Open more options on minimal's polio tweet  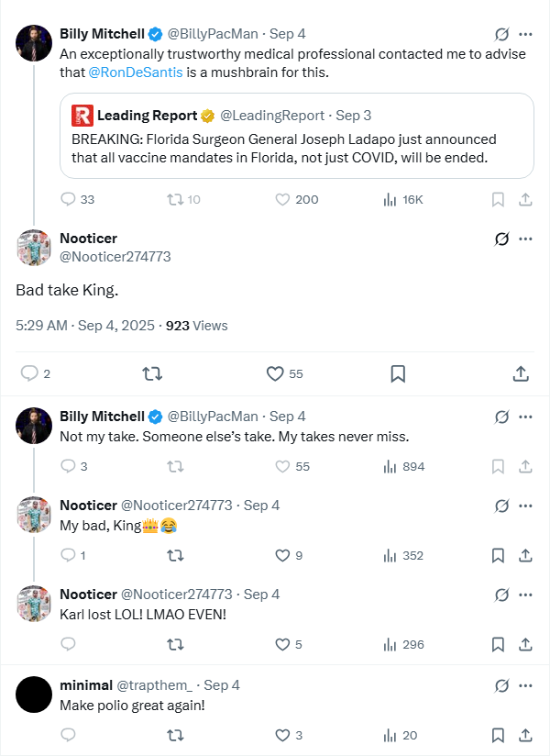(525, 685)
